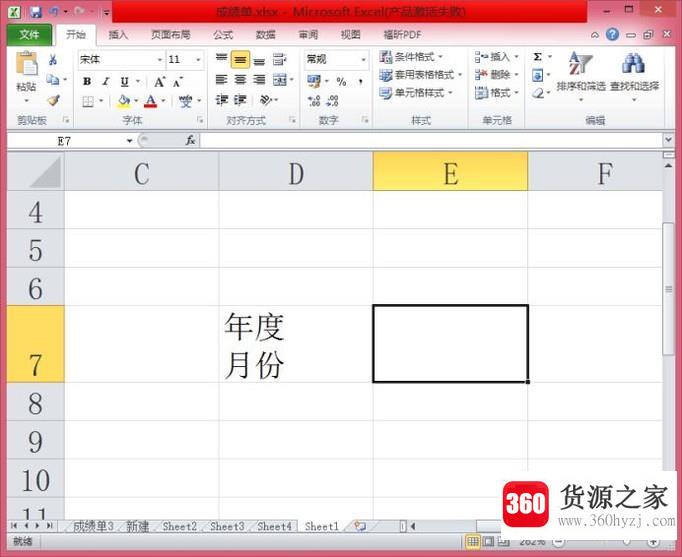Click the Clear eraser icon
This screenshot has height=557, width=682.
click(538, 93)
